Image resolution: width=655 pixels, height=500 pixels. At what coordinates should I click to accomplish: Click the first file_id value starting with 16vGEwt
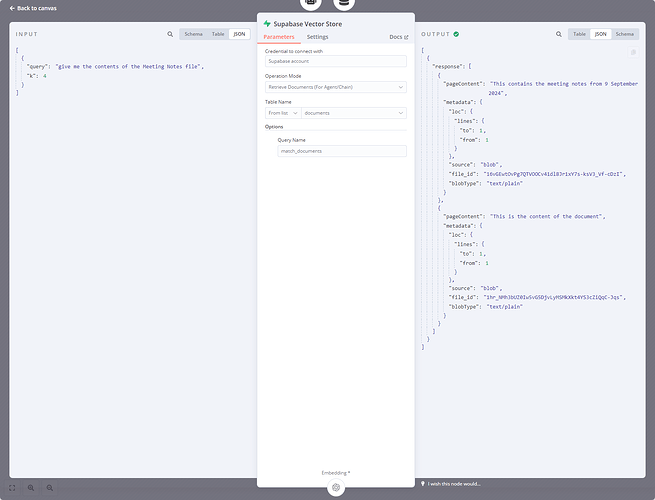click(x=555, y=174)
